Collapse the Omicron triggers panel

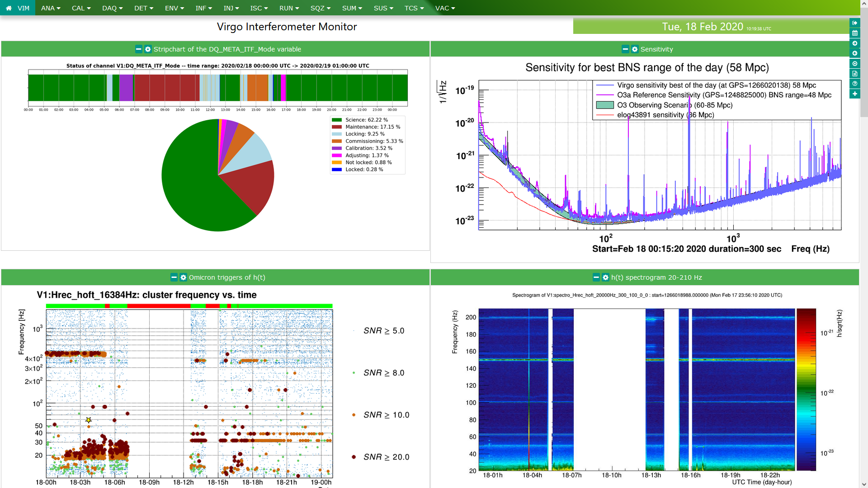[174, 277]
